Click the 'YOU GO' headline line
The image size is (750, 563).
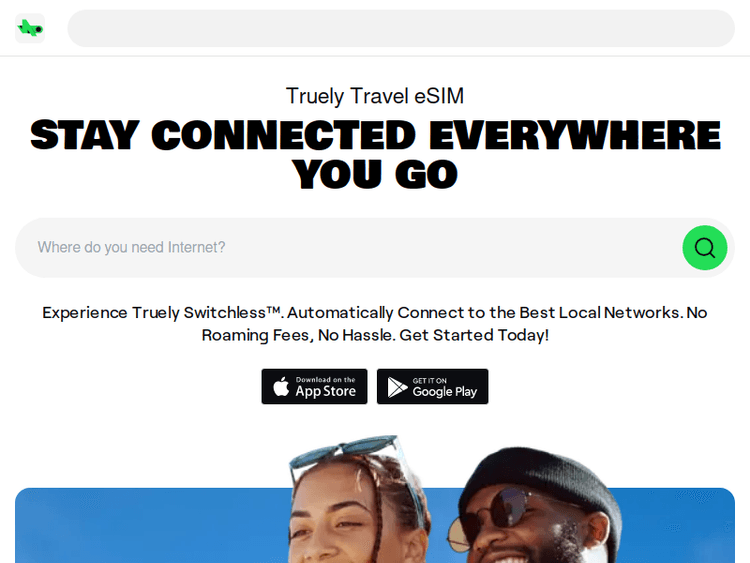[x=375, y=174]
